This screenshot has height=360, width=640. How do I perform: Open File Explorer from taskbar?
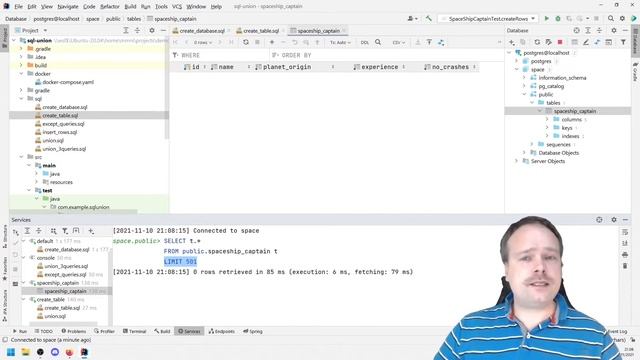[25, 352]
